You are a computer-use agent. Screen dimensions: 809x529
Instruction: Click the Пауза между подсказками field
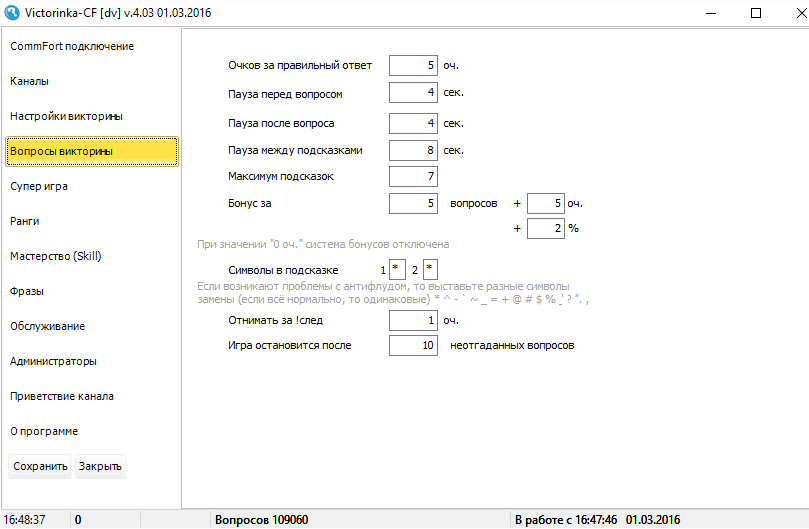(413, 151)
